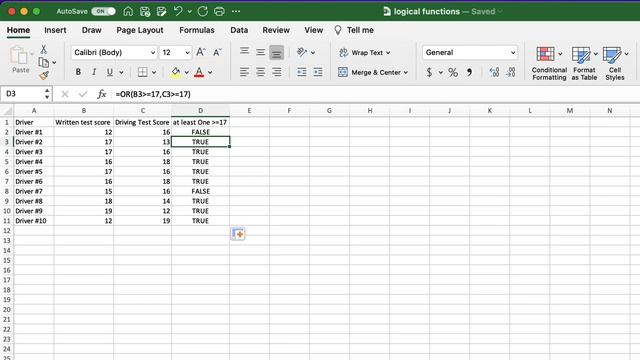Click the Format Painter brush icon
Image resolution: width=640 pixels, height=360 pixels.
coord(44,76)
